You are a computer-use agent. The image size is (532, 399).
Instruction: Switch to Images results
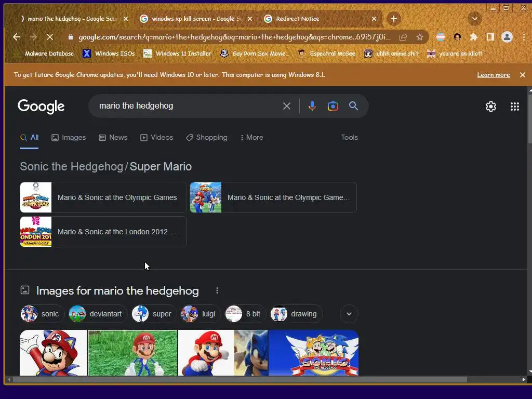pyautogui.click(x=69, y=137)
